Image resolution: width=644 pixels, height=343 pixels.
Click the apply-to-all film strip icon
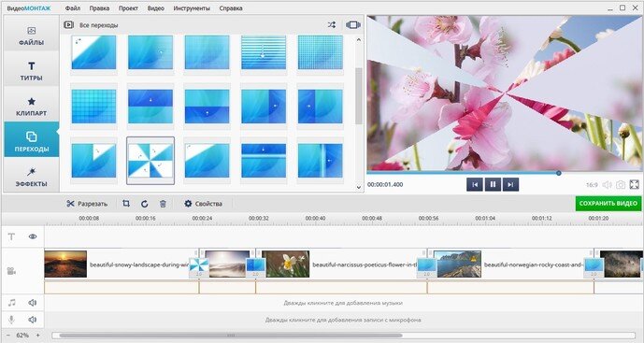coord(352,25)
